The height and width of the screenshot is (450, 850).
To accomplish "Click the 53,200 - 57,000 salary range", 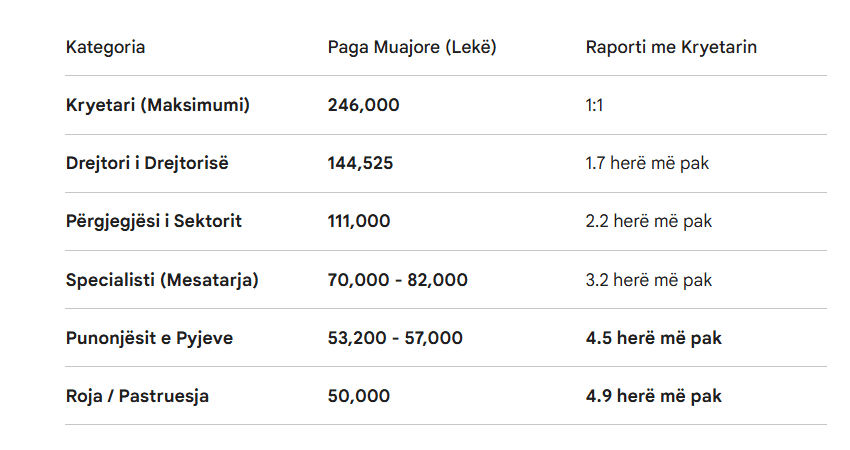I will tap(395, 338).
